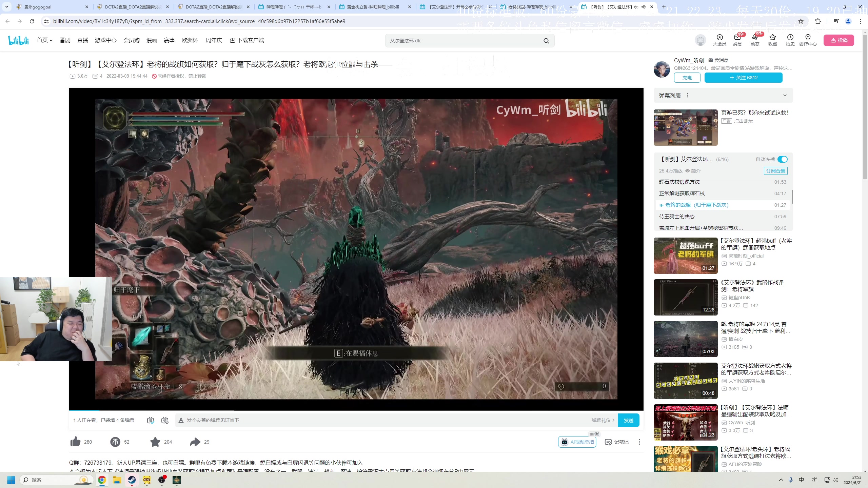The height and width of the screenshot is (488, 868).
Task: Show collection 简介 description
Action: tap(693, 171)
